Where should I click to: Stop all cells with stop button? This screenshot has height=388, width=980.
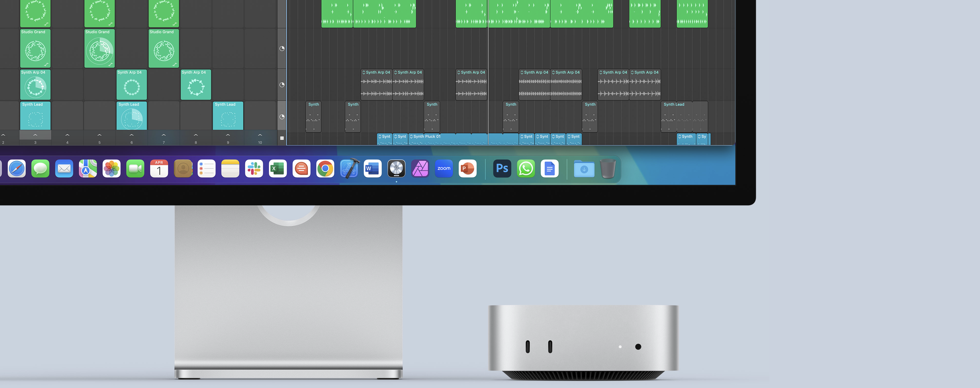[282, 138]
